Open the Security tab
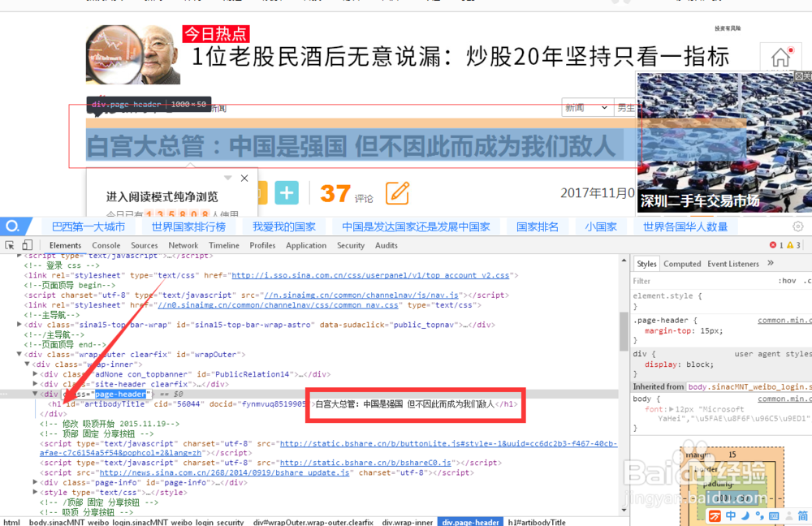The height and width of the screenshot is (526, 812). pos(351,245)
